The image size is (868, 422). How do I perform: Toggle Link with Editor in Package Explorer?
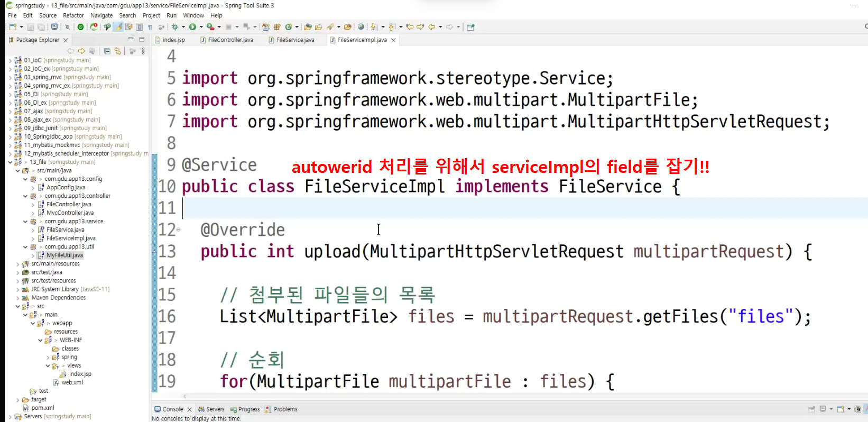[x=117, y=51]
